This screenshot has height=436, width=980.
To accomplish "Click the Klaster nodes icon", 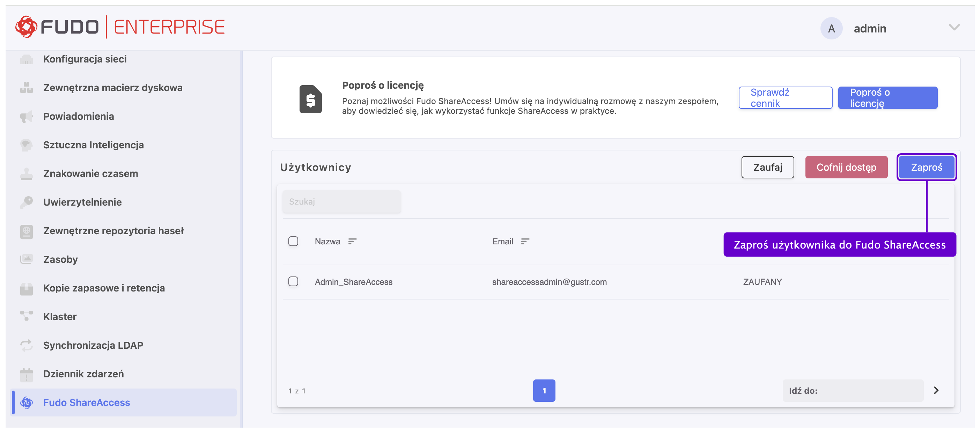I will (x=26, y=317).
